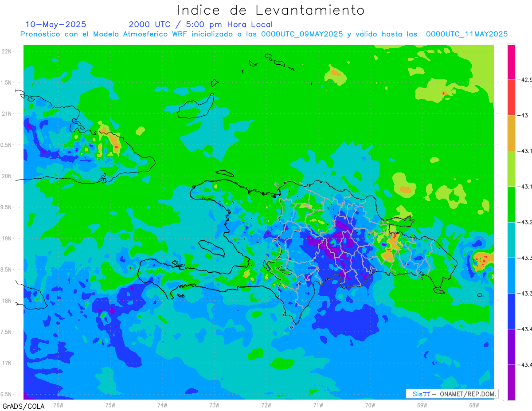This screenshot has height=411, width=532.
Task: Click '2000 UTC / 5:00 pm Hora Local'
Action: coord(201,24)
